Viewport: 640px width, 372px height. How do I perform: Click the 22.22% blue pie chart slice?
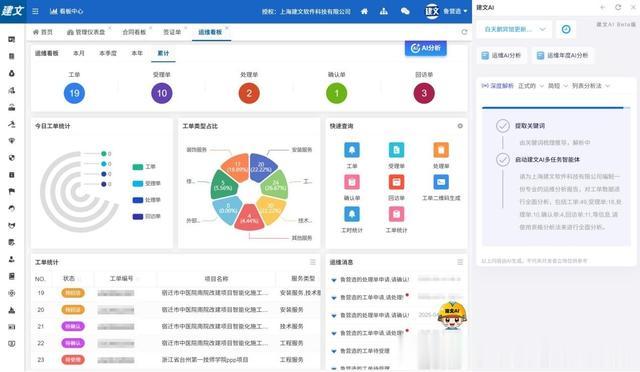[x=262, y=166]
